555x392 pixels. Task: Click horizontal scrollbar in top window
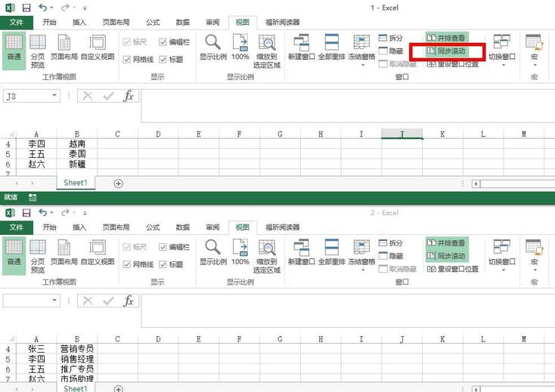514,184
